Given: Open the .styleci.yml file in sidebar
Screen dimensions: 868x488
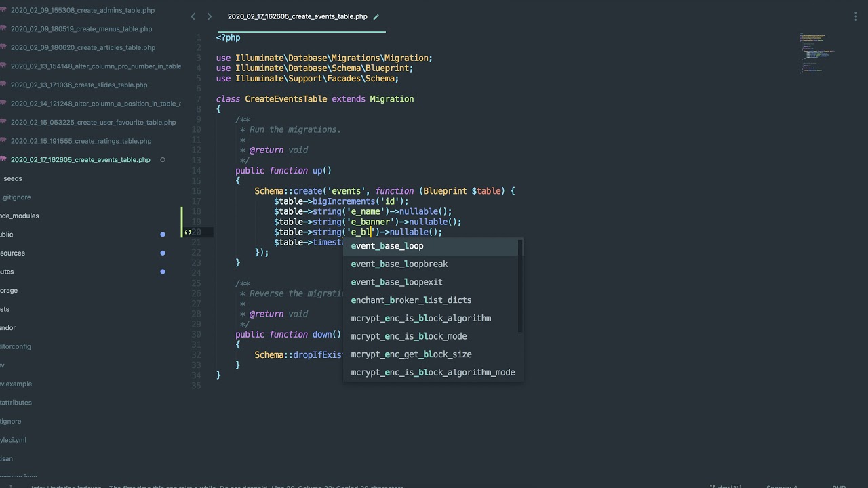Looking at the screenshot, I should click(13, 440).
